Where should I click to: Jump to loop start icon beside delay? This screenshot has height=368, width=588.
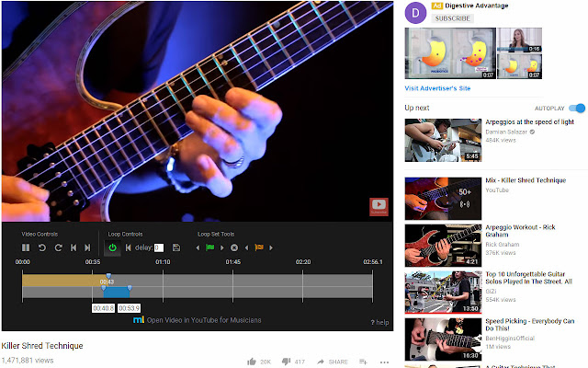click(129, 247)
